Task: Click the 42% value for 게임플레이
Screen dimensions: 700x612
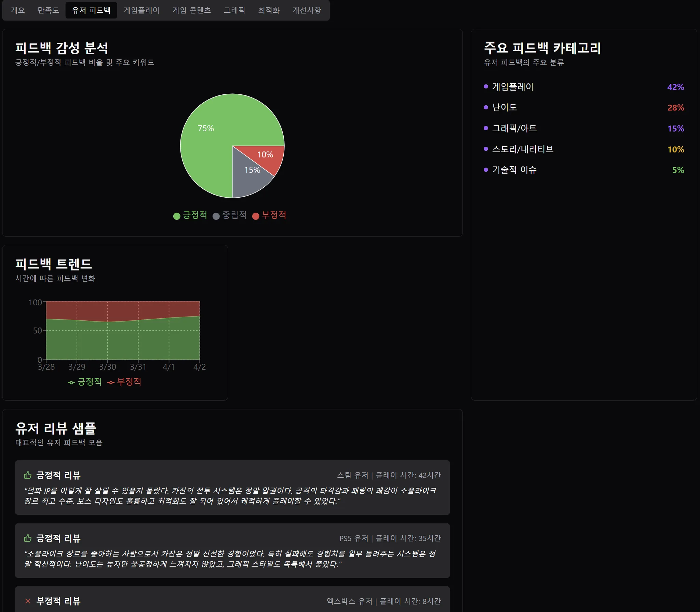Action: [675, 87]
